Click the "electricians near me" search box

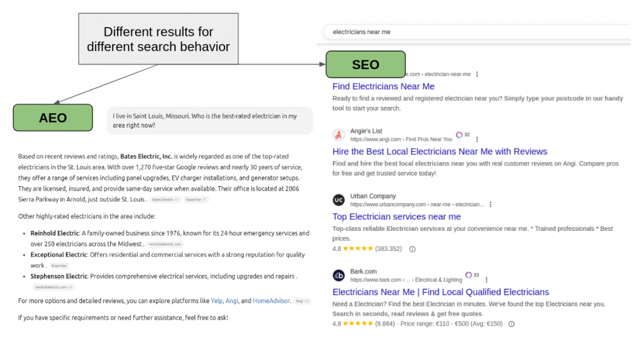[472, 31]
